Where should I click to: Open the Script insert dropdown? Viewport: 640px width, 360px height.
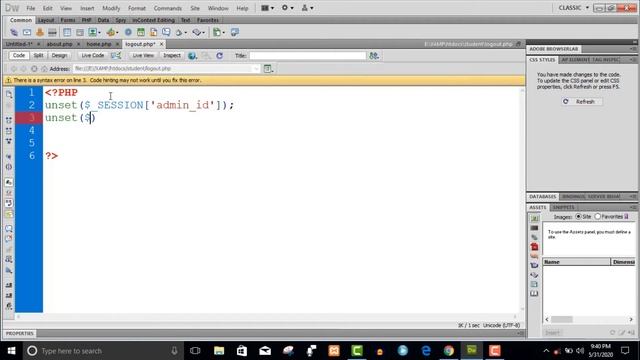[198, 32]
